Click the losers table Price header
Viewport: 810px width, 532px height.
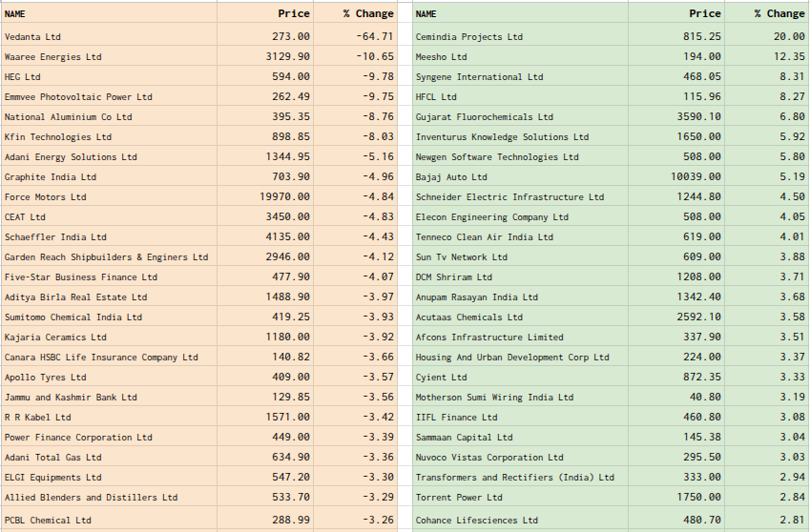tap(265, 13)
